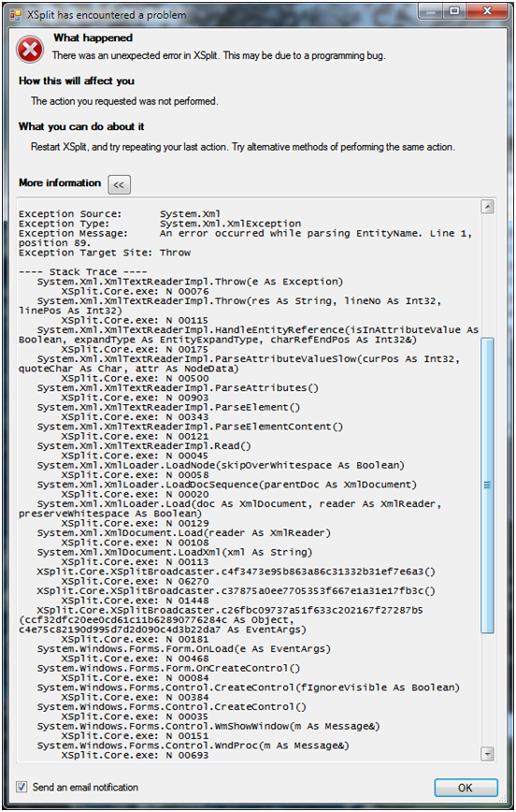Viewport: 516px width, 812px height.
Task: Click 'System.Xml.XmlDocument.LoadXml(xml As String)' line
Action: coord(175,552)
